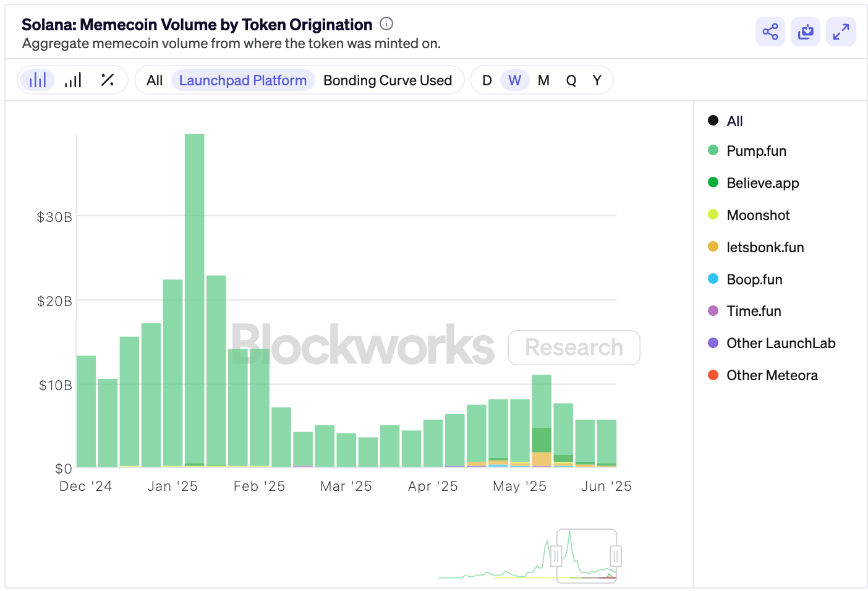The width and height of the screenshot is (868, 591).
Task: Switch to percentage view icon
Action: [108, 80]
